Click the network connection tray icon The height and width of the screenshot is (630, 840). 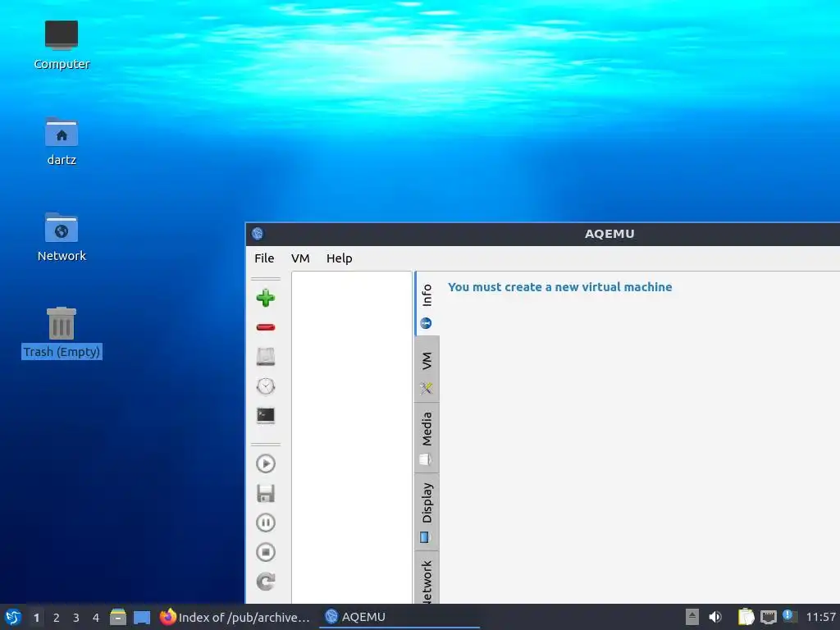click(769, 617)
